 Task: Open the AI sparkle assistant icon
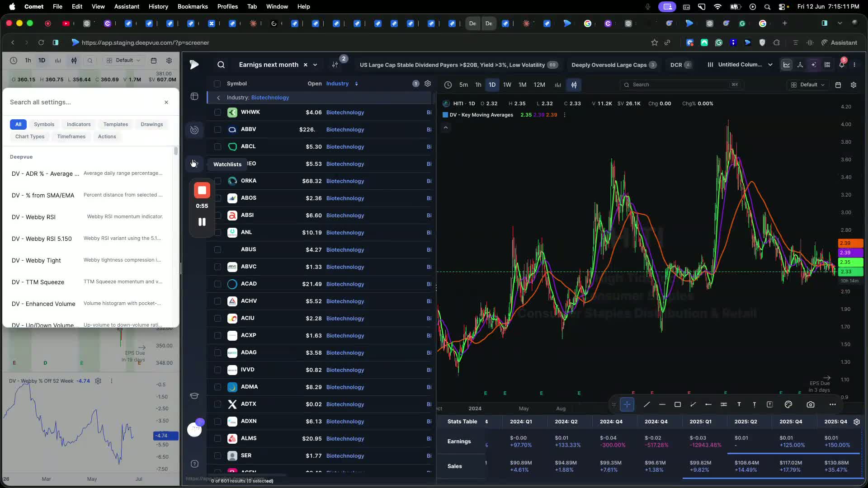(x=814, y=65)
